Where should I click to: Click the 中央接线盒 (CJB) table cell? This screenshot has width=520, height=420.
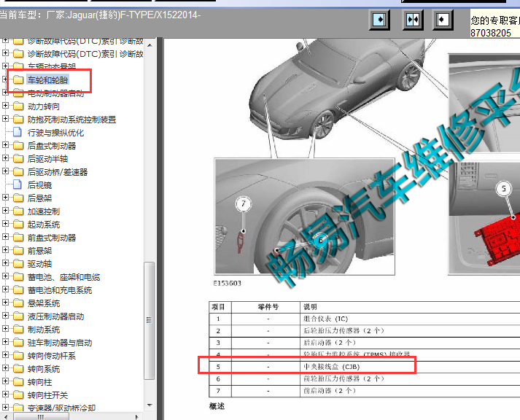(332, 367)
